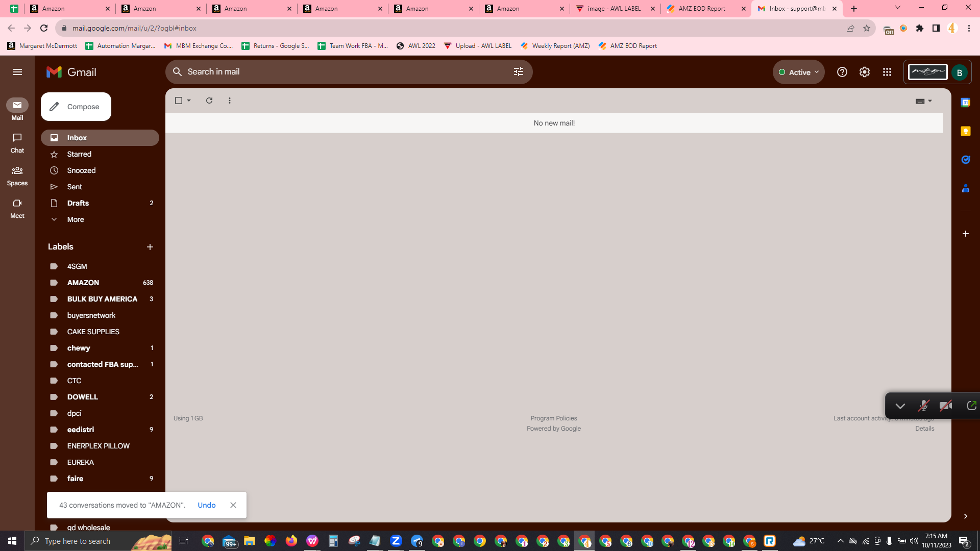Bookmark this page with the star

point(867,28)
